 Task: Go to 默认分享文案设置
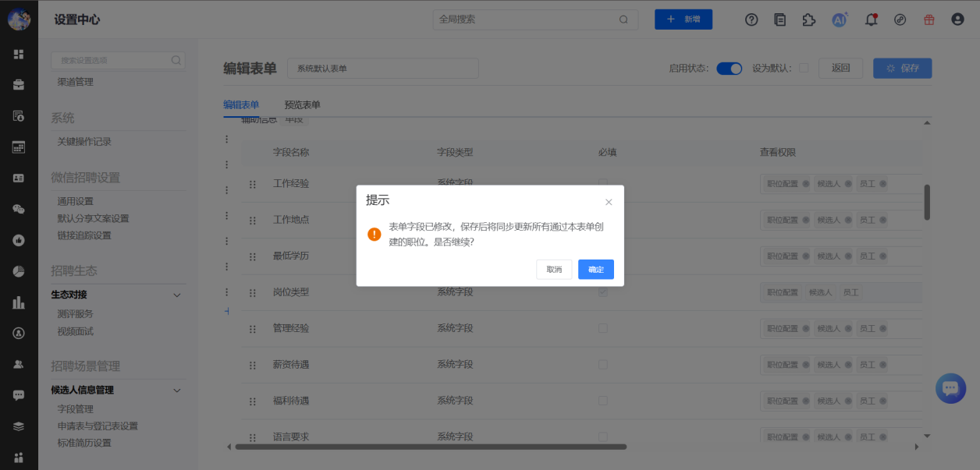93,218
